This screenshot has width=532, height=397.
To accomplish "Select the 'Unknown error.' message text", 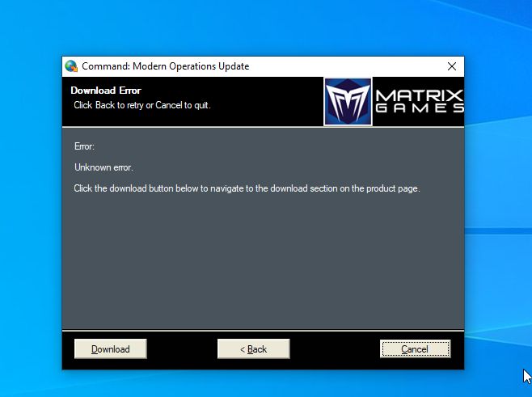I will coord(103,167).
